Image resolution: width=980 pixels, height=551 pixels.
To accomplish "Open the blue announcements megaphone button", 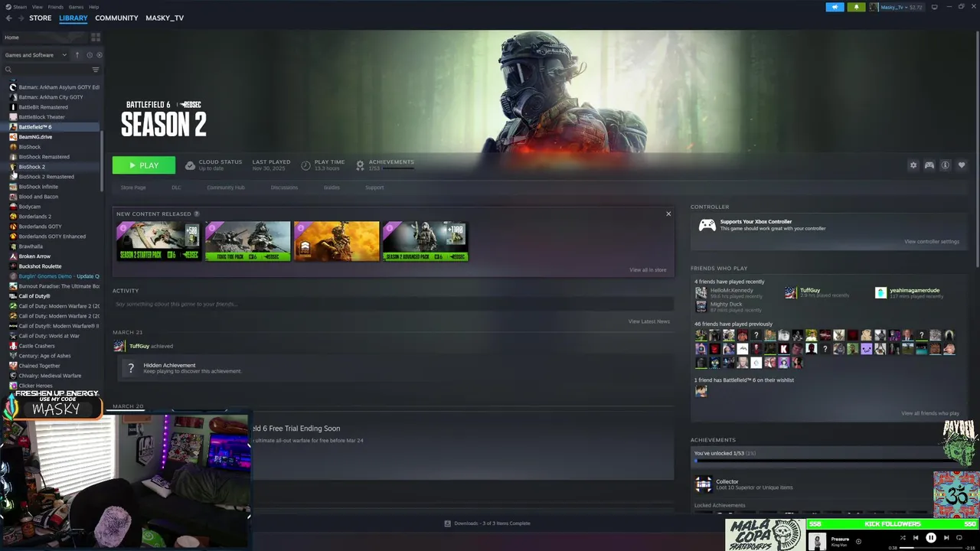I will click(835, 7).
